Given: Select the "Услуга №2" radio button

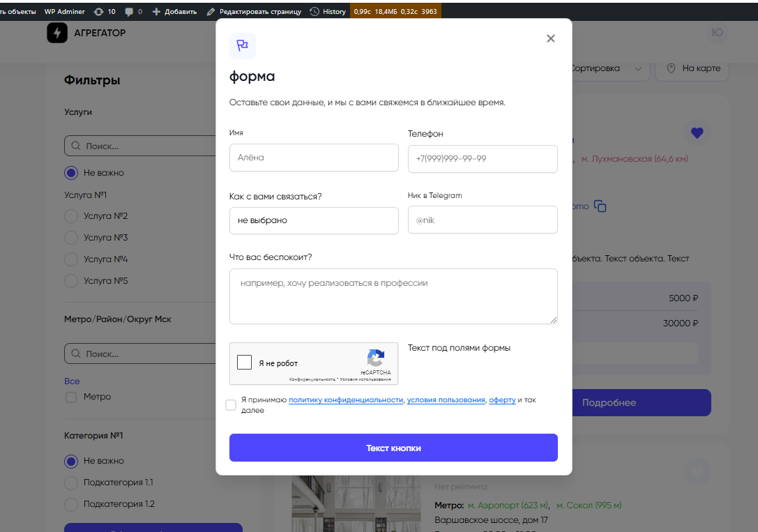Looking at the screenshot, I should (x=71, y=216).
